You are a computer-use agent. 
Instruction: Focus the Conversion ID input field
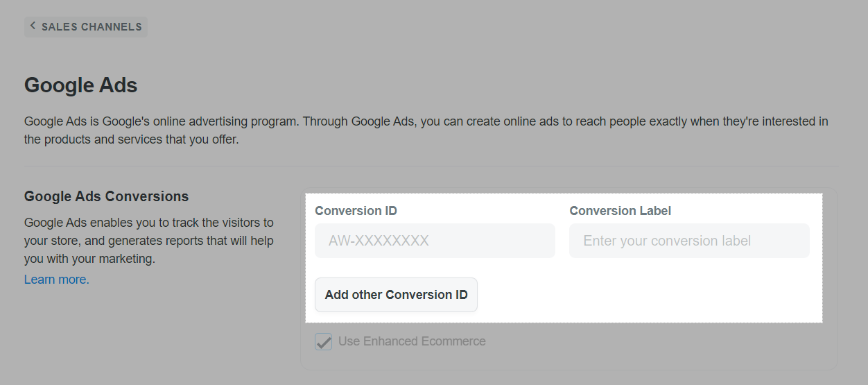tap(435, 241)
